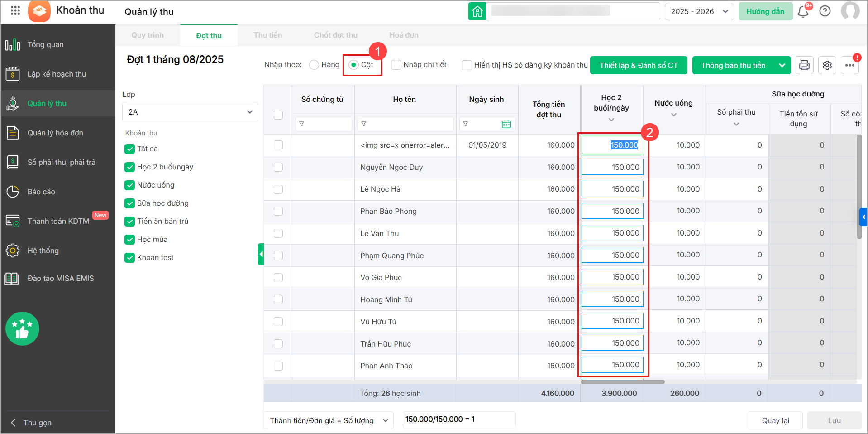Open the 2025 - 2026 school year dropdown
The width and height of the screenshot is (868, 434).
tap(699, 11)
